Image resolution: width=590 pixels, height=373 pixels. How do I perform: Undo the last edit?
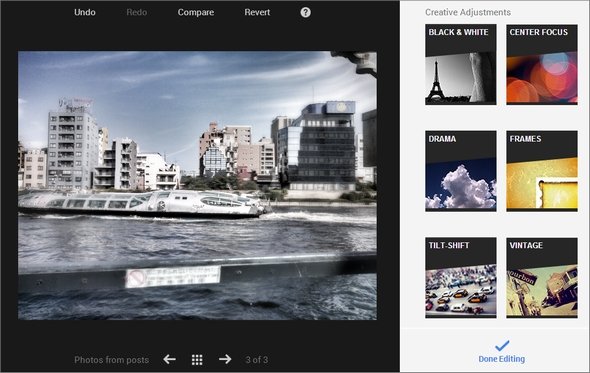tap(85, 12)
